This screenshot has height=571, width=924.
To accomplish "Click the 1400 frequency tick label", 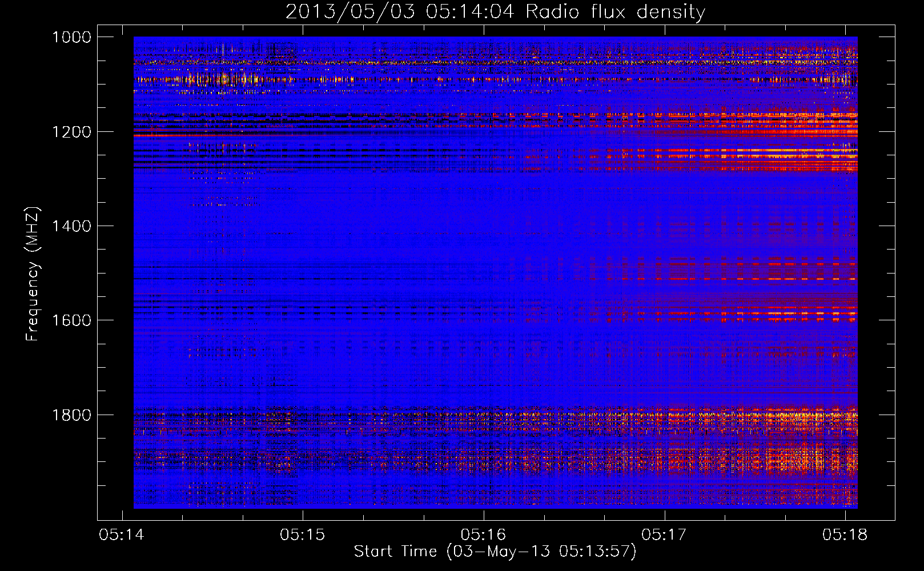I will click(x=72, y=226).
